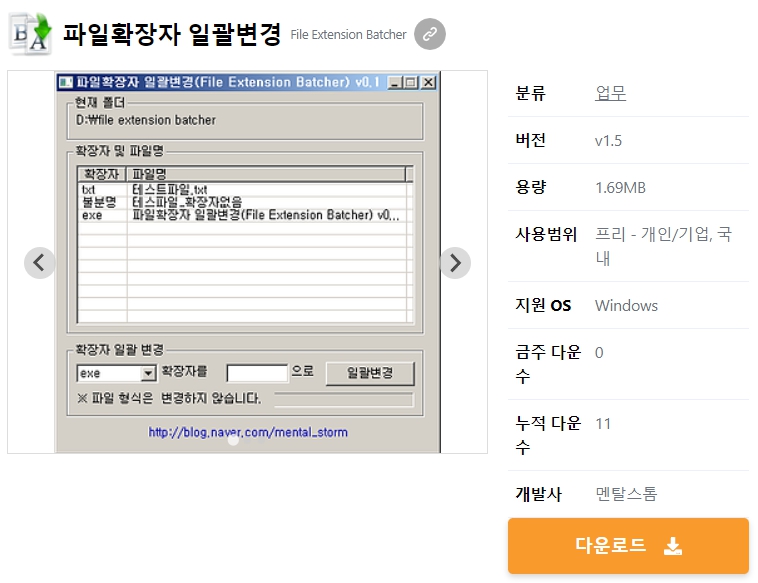Click the 'File Extension Batcher' subtitle text
Viewport: 758px width, 583px height.
point(348,35)
